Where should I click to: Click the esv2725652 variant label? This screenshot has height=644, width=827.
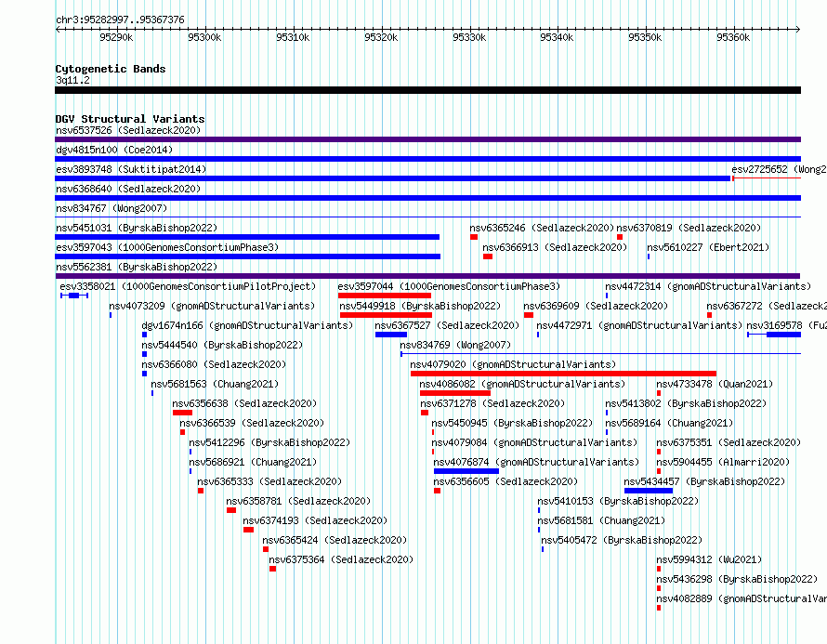(779, 169)
